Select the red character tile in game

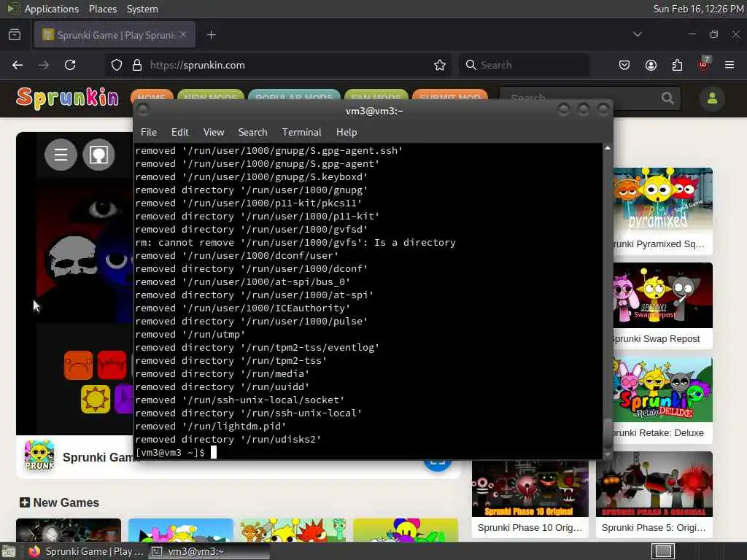112,365
